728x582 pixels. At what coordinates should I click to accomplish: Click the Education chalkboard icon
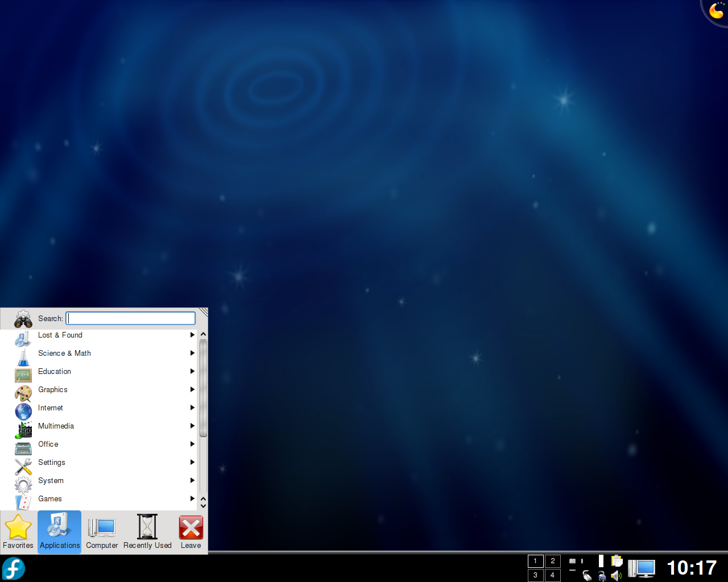pos(23,375)
